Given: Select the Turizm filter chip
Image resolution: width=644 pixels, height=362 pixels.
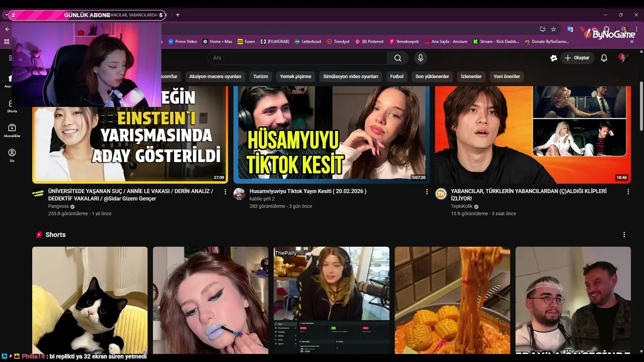Looking at the screenshot, I should click(261, 76).
